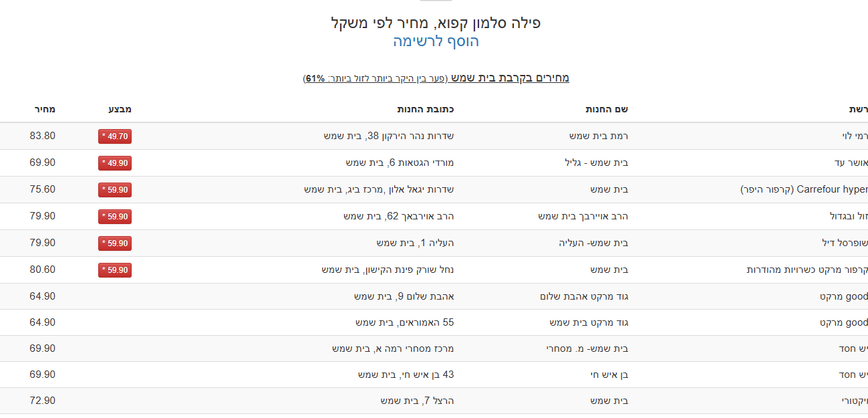The height and width of the screenshot is (418, 868).
Task: Click the 72.90 price in the last row
Action: (x=43, y=401)
